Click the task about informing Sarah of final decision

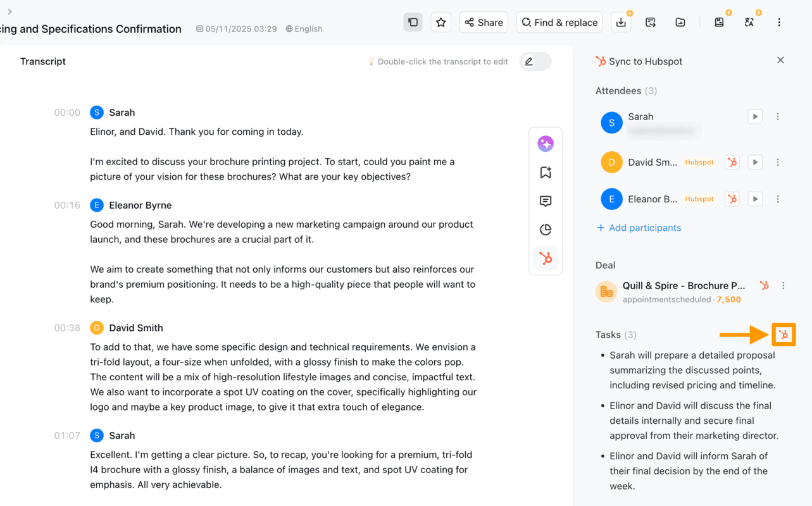coord(689,471)
